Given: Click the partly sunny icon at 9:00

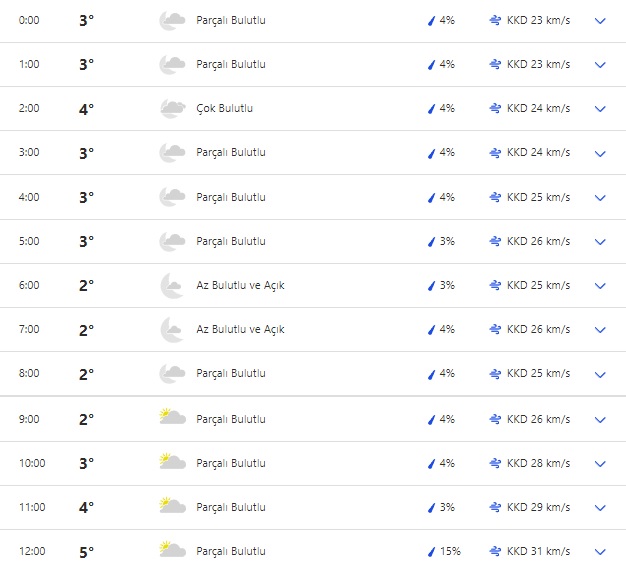Looking at the screenshot, I should point(172,417).
